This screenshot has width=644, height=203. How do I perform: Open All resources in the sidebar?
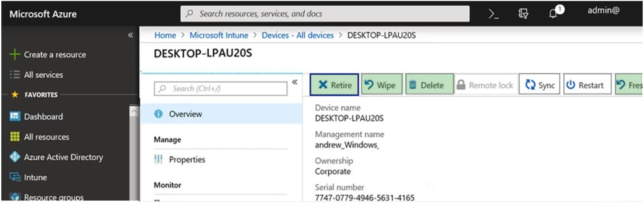pos(47,137)
